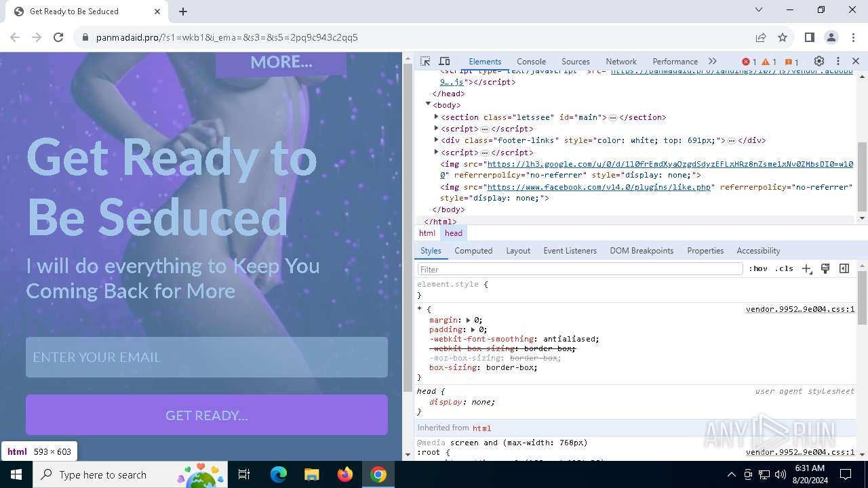Click the address bar URL
This screenshot has height=488, width=868.
pyautogui.click(x=227, y=37)
